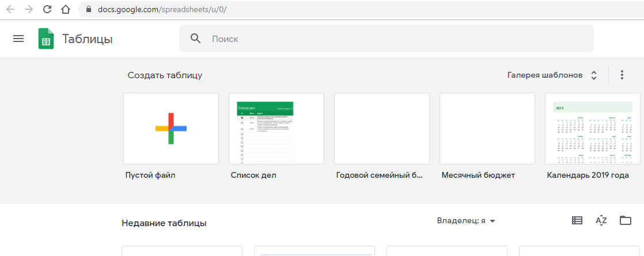Open the main hamburger menu
This screenshot has width=644, height=256.
tap(18, 39)
